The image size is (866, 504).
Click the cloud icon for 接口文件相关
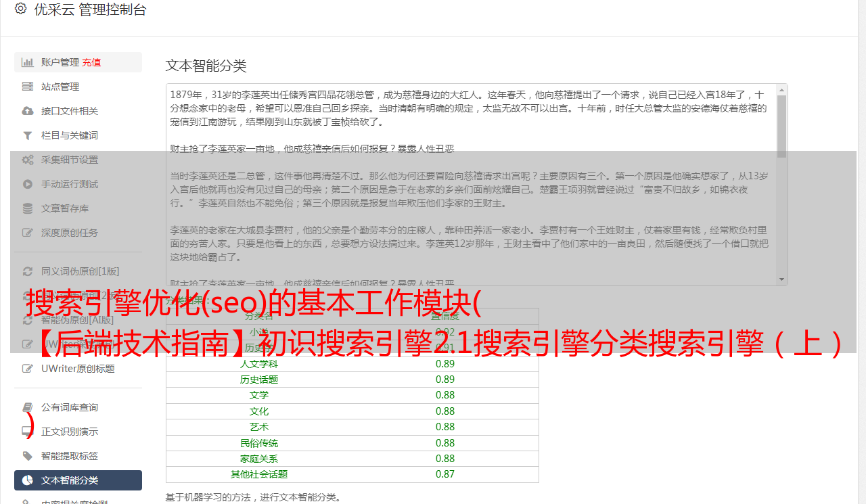[27, 111]
